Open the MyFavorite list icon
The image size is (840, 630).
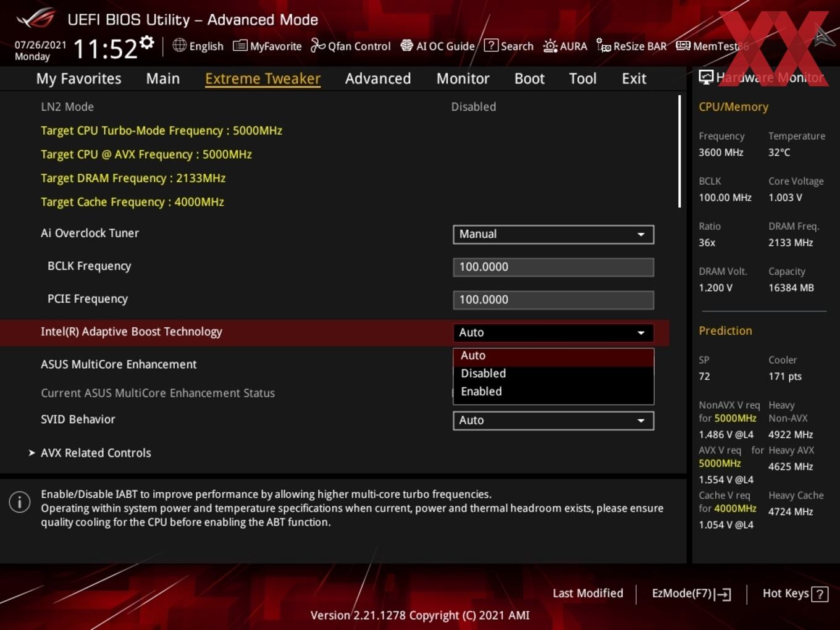coord(240,46)
